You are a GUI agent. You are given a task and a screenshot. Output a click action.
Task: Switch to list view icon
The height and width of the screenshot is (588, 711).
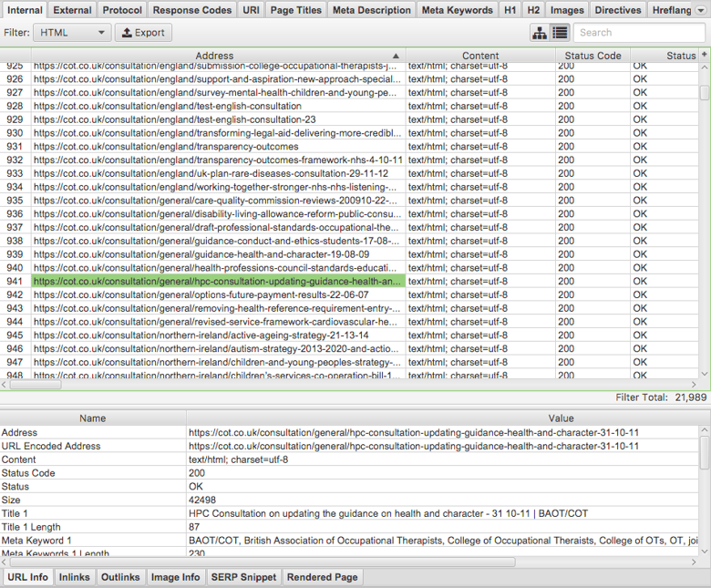coord(560,33)
